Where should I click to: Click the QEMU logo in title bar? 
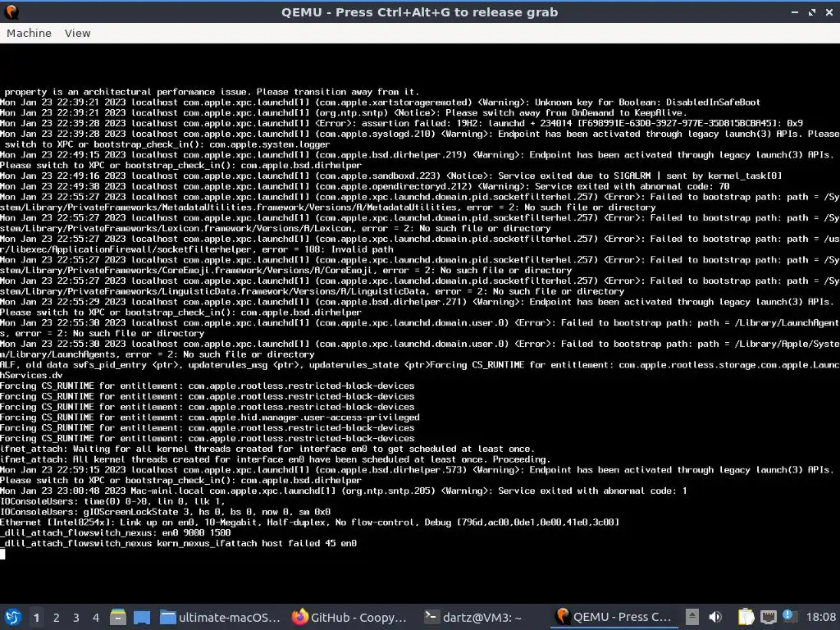click(11, 11)
